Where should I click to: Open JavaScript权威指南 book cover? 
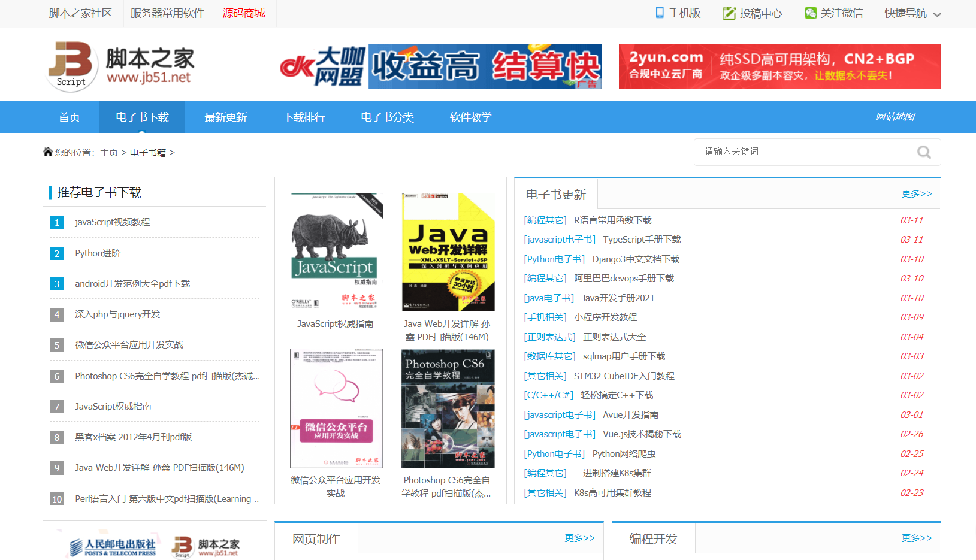point(337,252)
